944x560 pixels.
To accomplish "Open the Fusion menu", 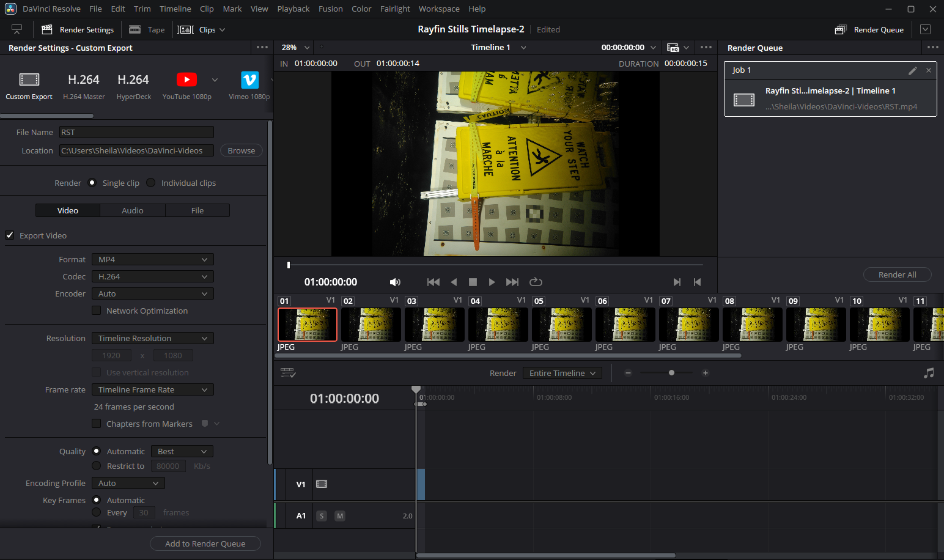I will (330, 9).
